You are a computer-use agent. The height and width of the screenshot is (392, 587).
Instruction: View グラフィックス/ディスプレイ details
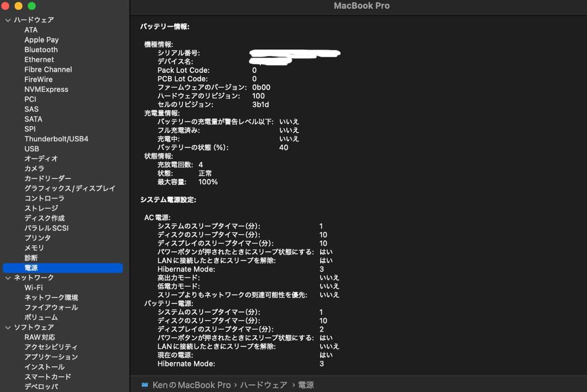(x=68, y=188)
